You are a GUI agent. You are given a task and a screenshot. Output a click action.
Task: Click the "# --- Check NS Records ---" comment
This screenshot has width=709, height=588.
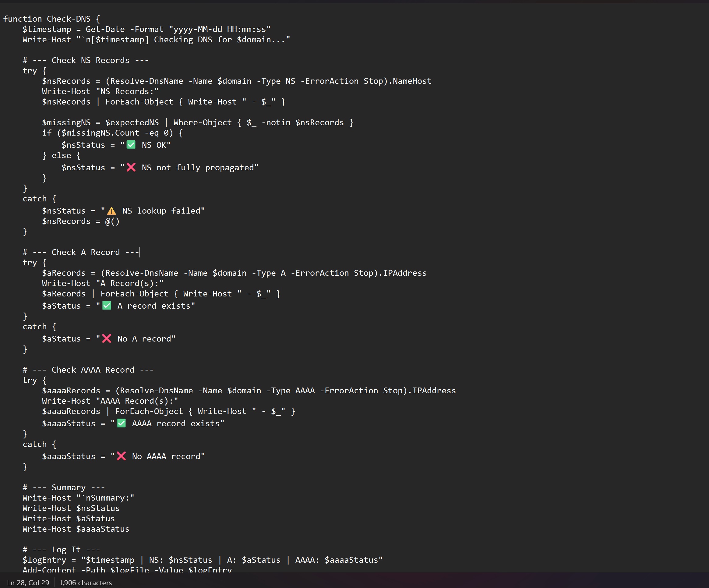pos(85,60)
